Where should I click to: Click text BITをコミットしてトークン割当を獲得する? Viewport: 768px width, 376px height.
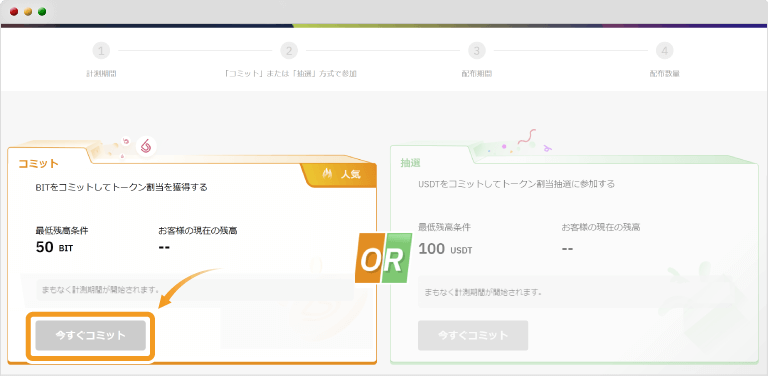[x=121, y=188]
